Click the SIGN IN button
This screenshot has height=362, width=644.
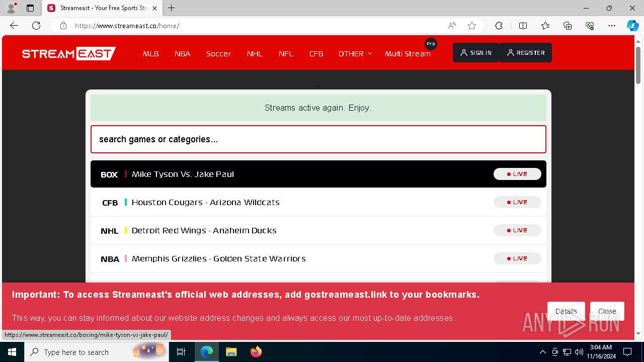pyautogui.click(x=476, y=53)
